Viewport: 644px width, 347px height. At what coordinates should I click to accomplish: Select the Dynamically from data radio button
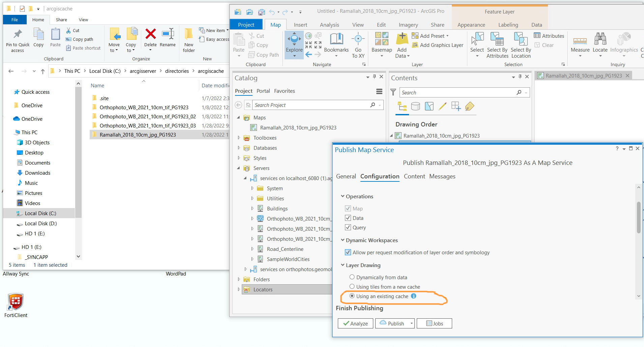click(x=352, y=277)
